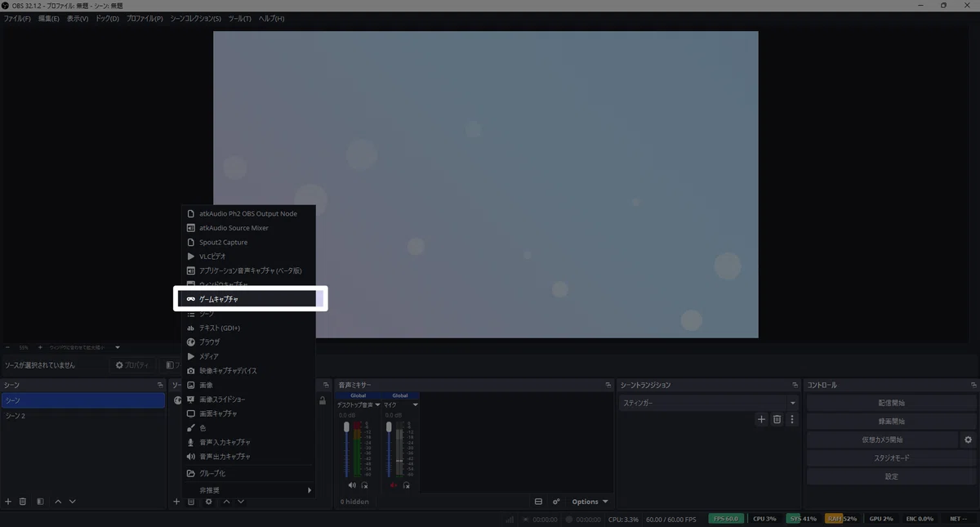Remove the transition with the trash icon
Image resolution: width=980 pixels, height=527 pixels.
[777, 419]
